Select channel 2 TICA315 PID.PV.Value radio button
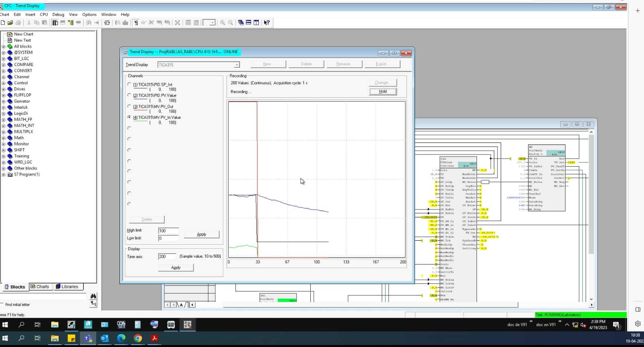644x347 pixels. (129, 95)
